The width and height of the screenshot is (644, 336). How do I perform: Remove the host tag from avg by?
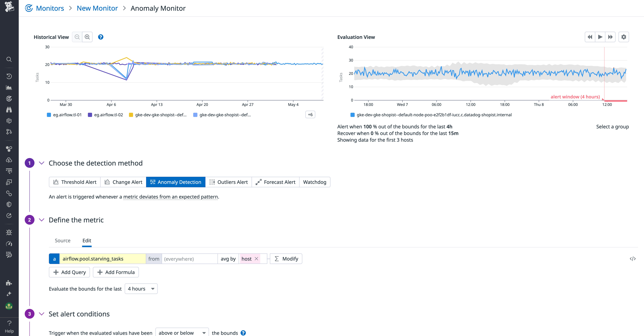(x=256, y=259)
